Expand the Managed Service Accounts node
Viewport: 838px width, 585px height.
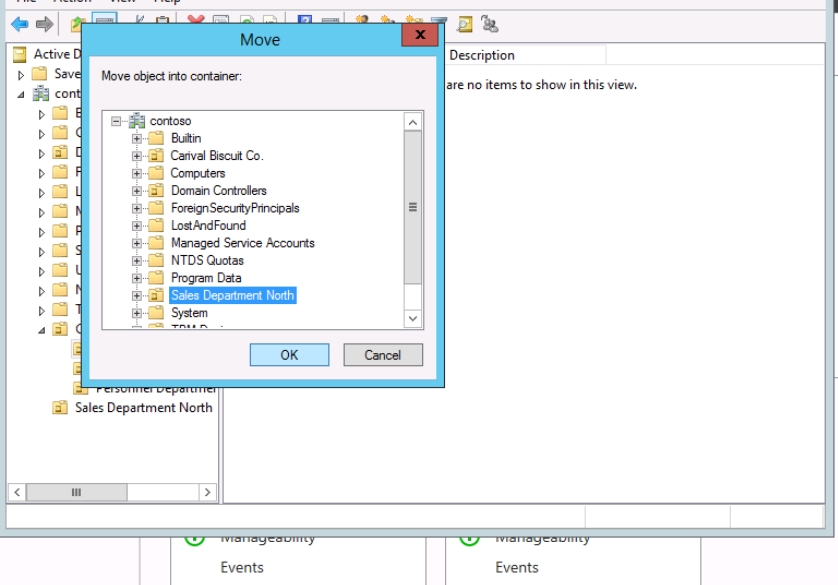tap(137, 243)
